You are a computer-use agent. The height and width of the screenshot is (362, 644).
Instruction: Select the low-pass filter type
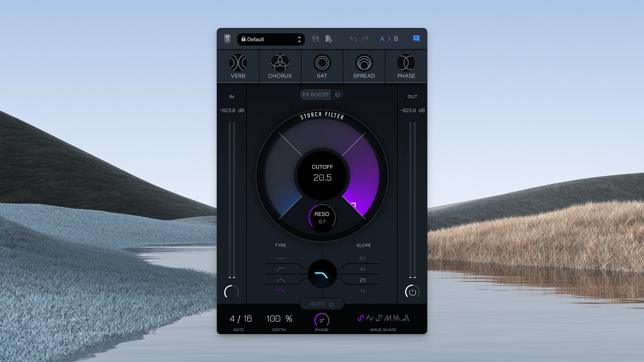280,291
